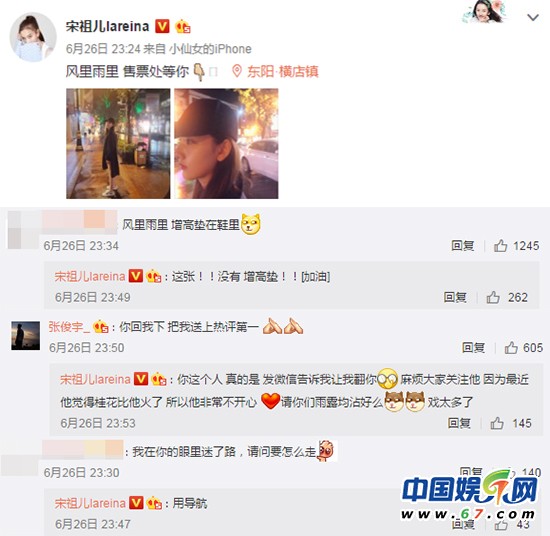Image resolution: width=550 pixels, height=536 pixels.
Task: Click the 小仙女的iPhone source link
Action: coord(210,49)
